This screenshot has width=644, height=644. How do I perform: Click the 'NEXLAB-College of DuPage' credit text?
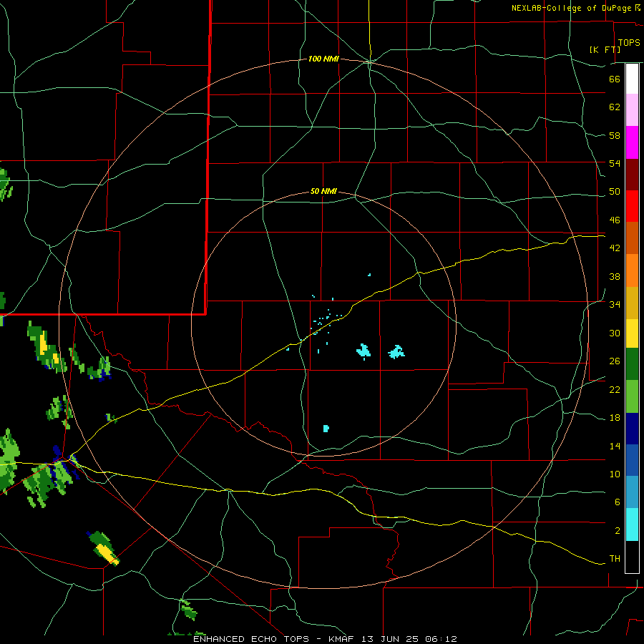coord(571,8)
